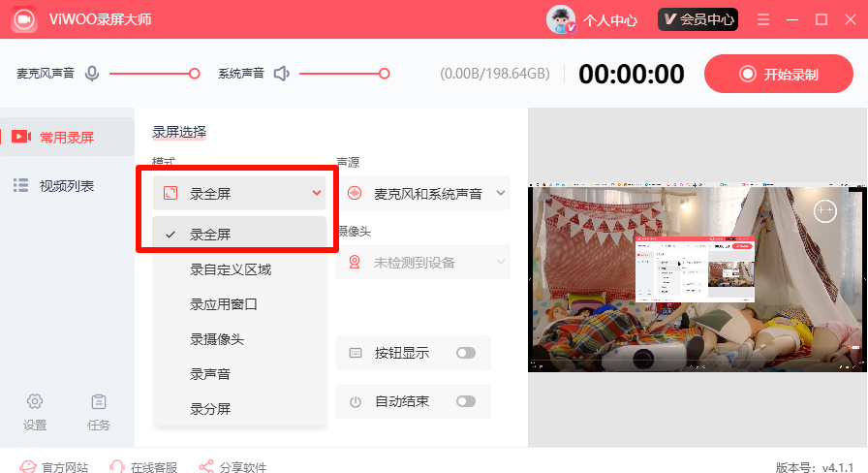Click the screen preview thumbnail

(x=697, y=278)
